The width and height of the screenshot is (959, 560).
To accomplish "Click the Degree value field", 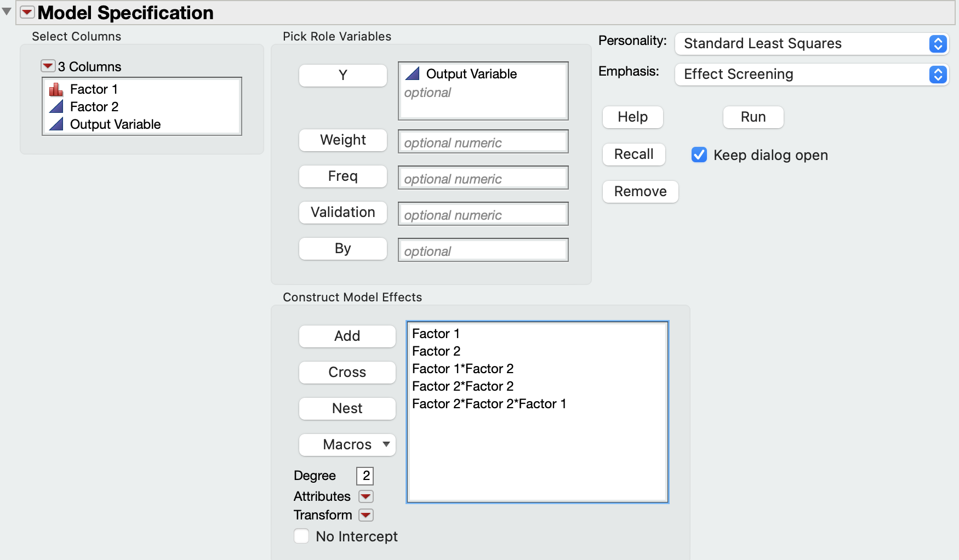I will click(x=365, y=476).
